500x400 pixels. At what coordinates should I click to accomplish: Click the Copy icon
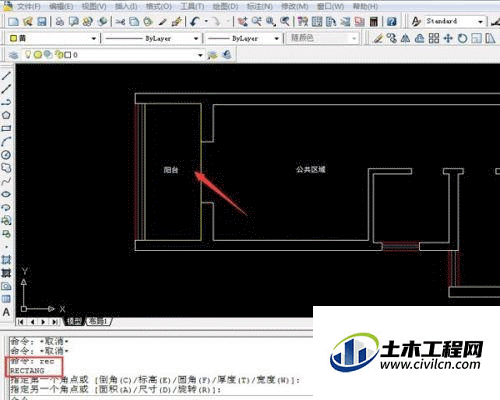134,22
